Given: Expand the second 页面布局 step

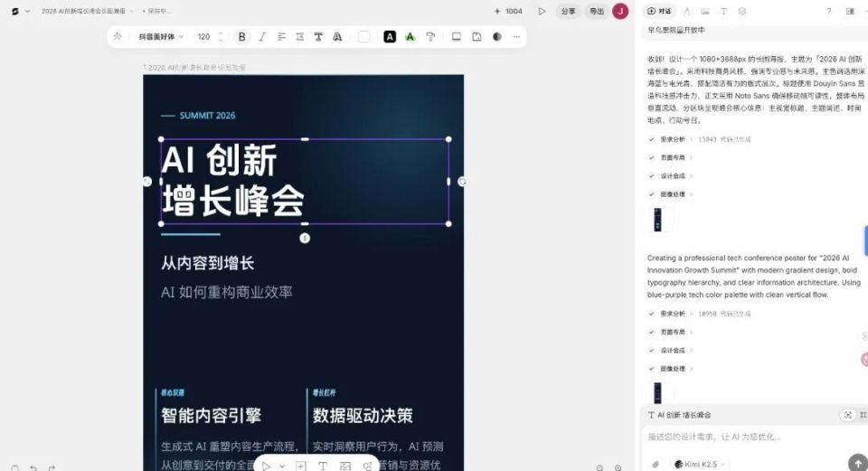Looking at the screenshot, I should click(671, 332).
